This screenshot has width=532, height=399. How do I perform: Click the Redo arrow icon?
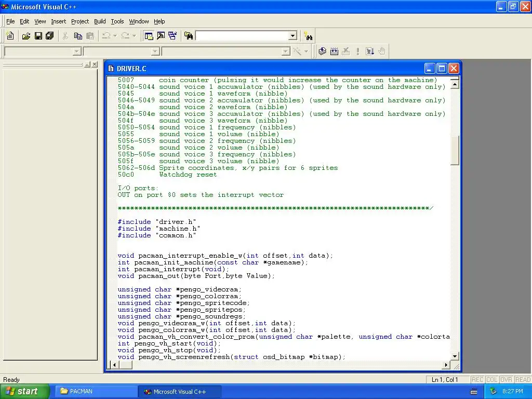click(125, 36)
